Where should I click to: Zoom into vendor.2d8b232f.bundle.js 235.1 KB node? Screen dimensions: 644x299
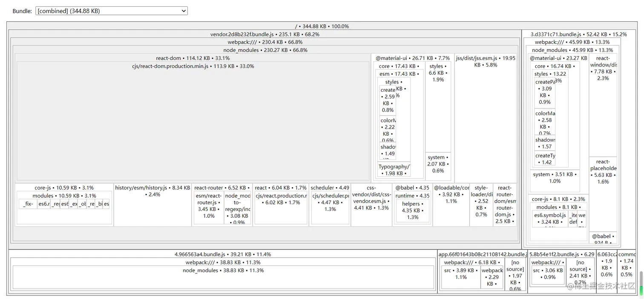point(265,34)
